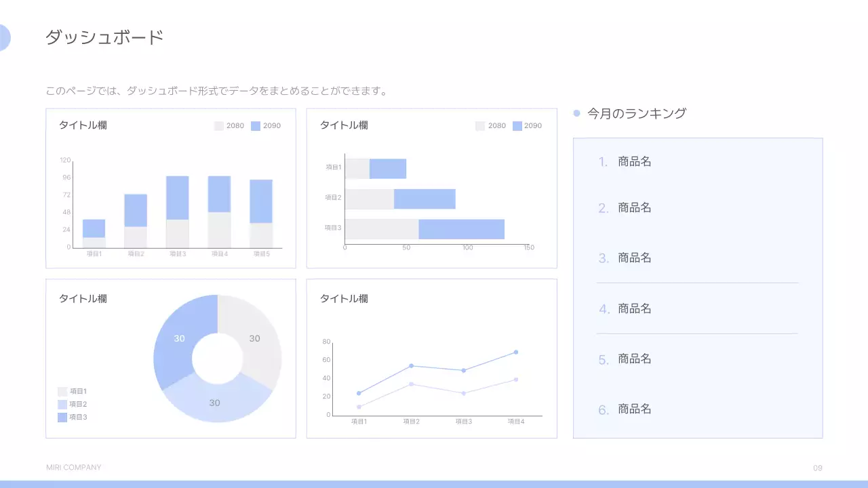The width and height of the screenshot is (868, 488).
Task: Collapse the ranking entry numbered 6
Action: pos(634,409)
